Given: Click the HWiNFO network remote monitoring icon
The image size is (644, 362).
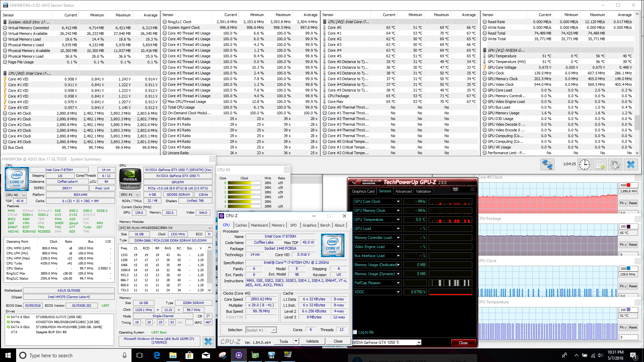Looking at the screenshot, I should tap(547, 164).
